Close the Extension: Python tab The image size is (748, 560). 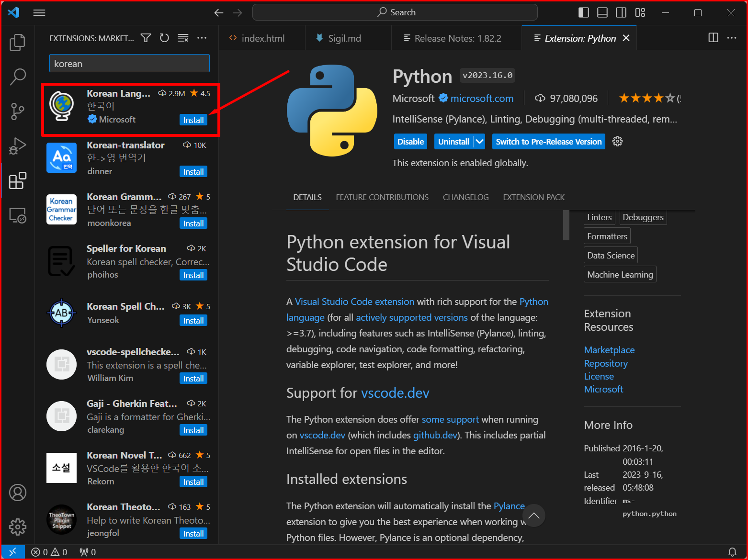point(626,38)
